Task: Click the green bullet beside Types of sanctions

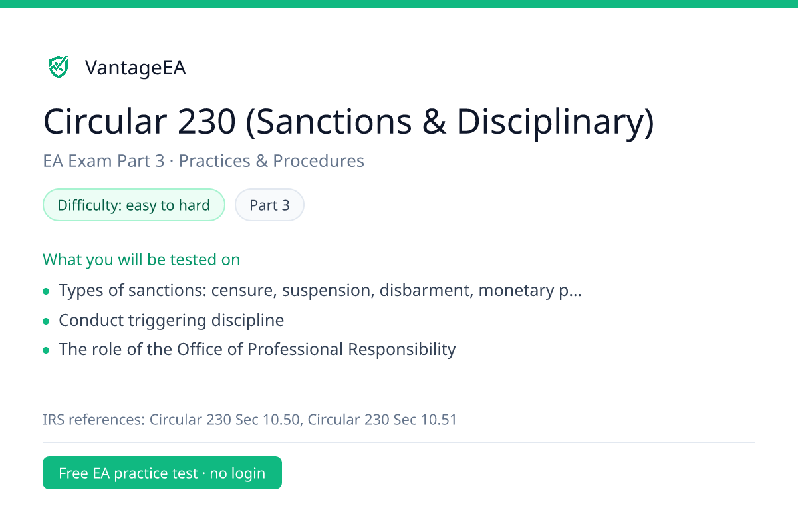Action: pyautogui.click(x=46, y=291)
